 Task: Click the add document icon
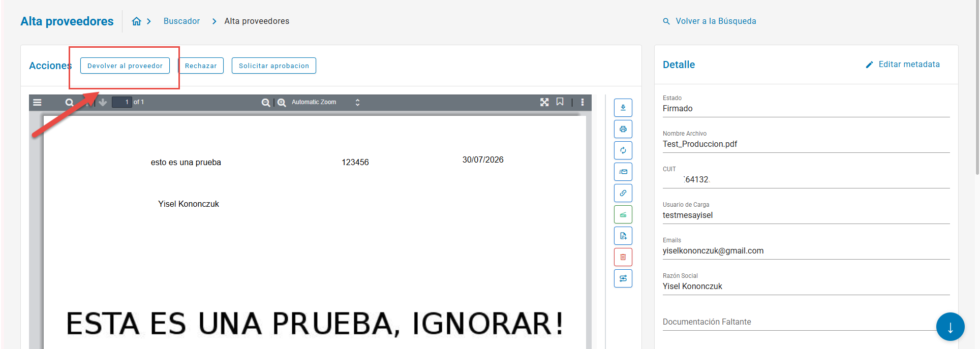click(x=623, y=236)
